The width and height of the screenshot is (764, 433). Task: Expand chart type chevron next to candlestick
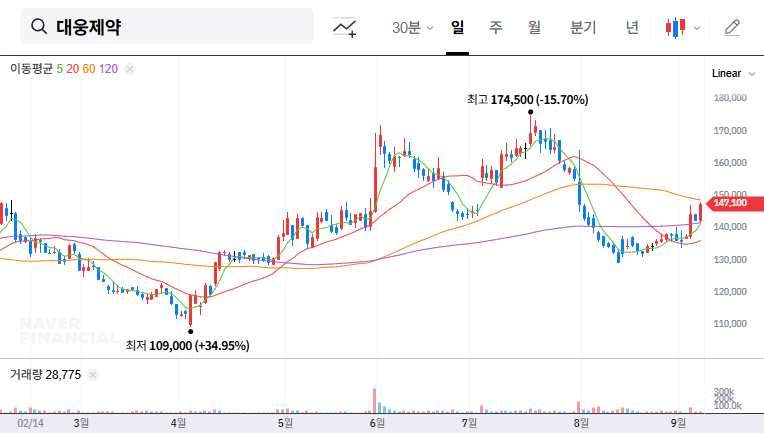[x=697, y=28]
